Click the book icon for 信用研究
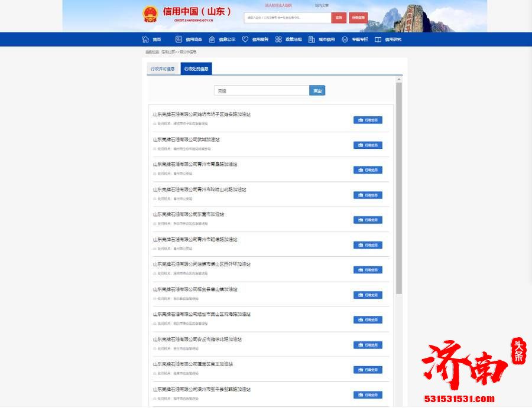This screenshot has width=532, height=408. tap(377, 39)
